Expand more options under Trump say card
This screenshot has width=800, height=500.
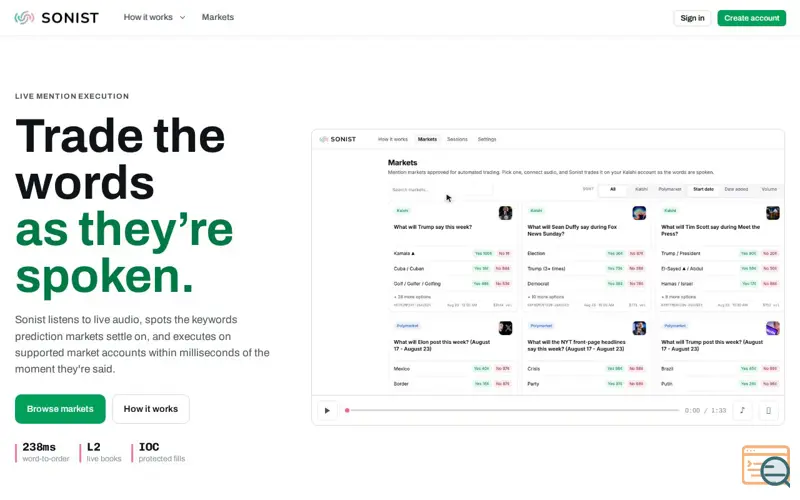(x=412, y=297)
